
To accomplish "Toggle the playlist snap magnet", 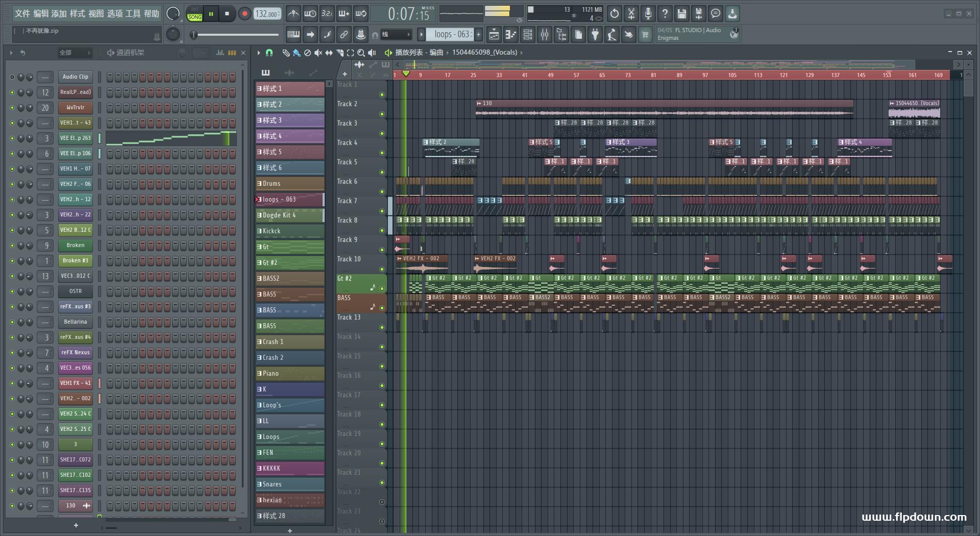I will point(269,53).
